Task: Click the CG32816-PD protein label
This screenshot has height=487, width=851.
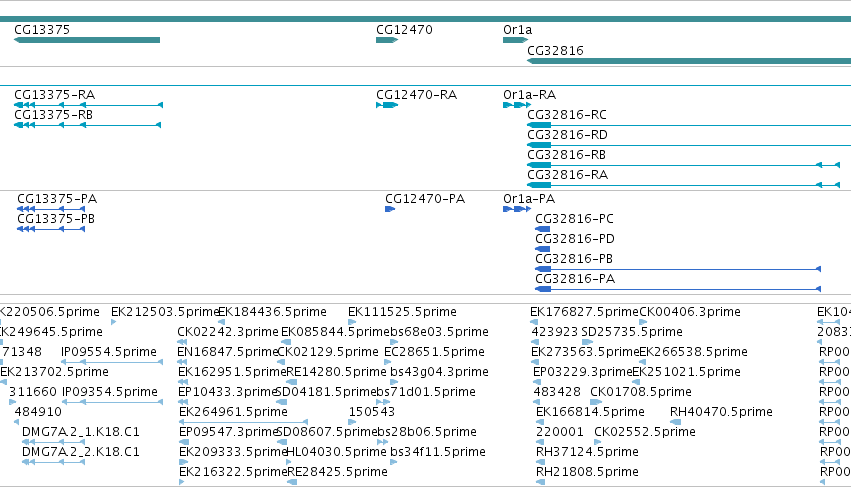Action: (575, 239)
